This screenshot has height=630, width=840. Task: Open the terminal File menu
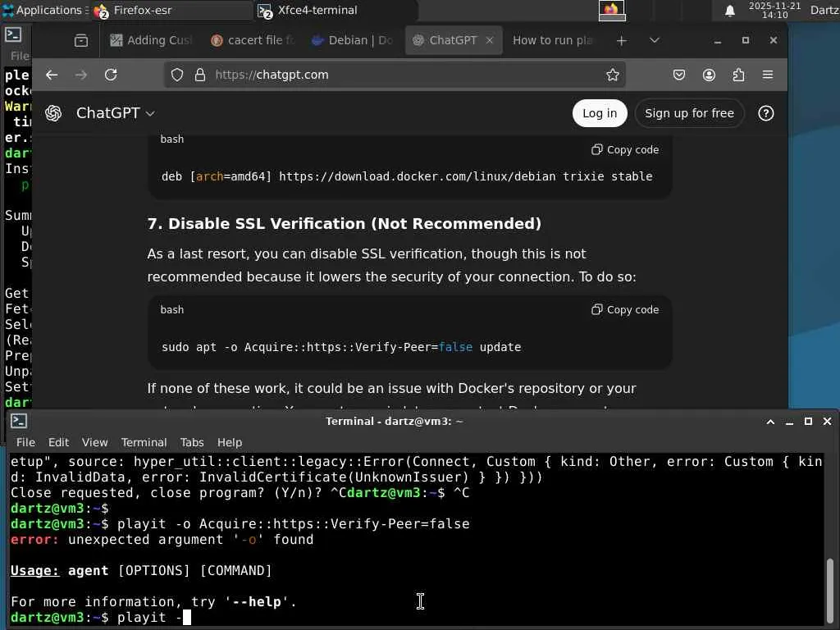coord(25,442)
